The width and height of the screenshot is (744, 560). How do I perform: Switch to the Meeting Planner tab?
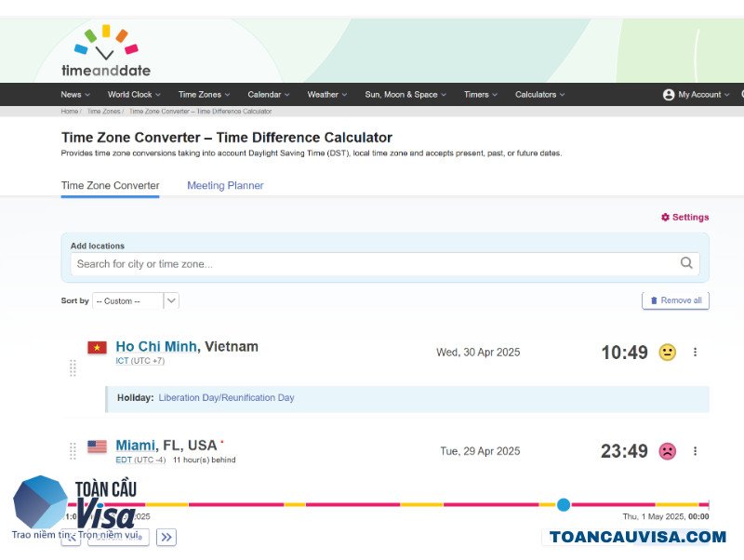coord(225,185)
